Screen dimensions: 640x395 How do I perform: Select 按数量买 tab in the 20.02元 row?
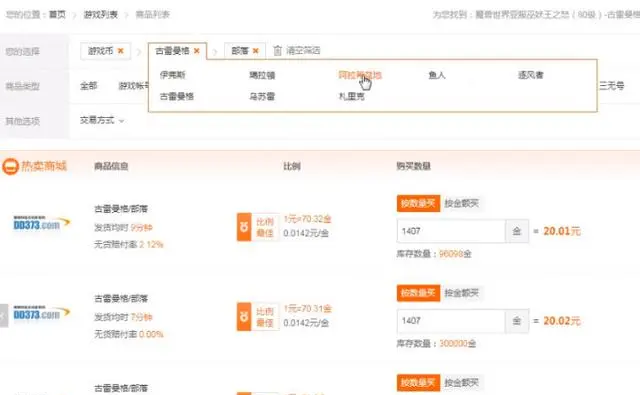pyautogui.click(x=418, y=293)
